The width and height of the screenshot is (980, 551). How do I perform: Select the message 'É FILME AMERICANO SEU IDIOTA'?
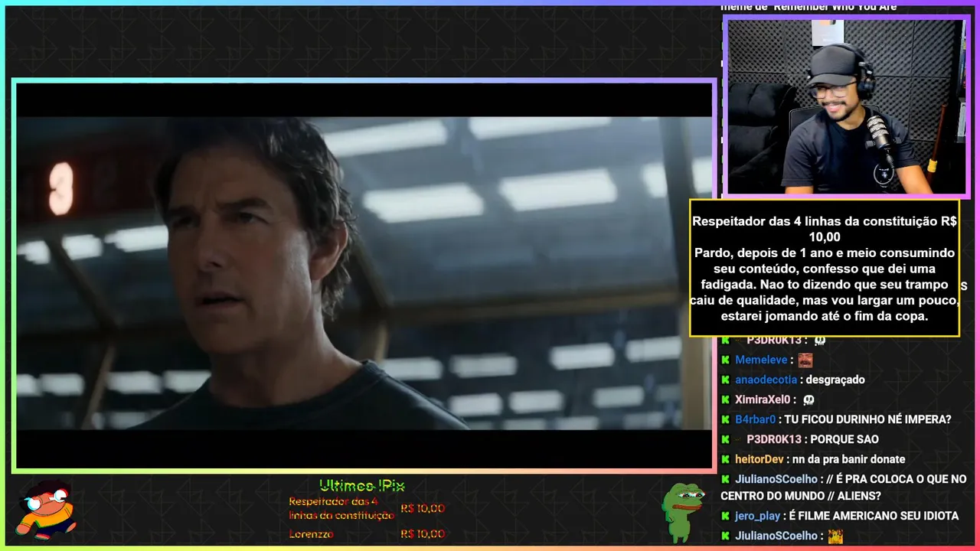click(874, 516)
